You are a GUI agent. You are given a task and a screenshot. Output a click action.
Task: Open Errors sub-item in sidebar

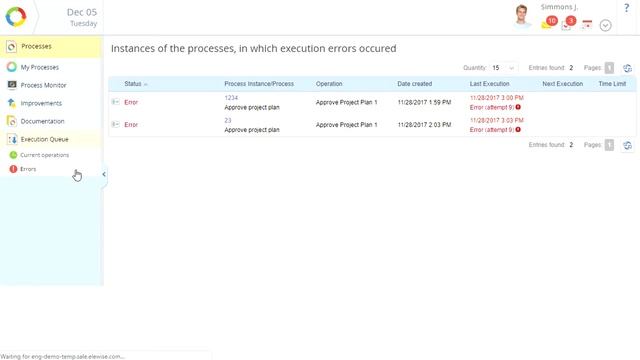pos(28,169)
